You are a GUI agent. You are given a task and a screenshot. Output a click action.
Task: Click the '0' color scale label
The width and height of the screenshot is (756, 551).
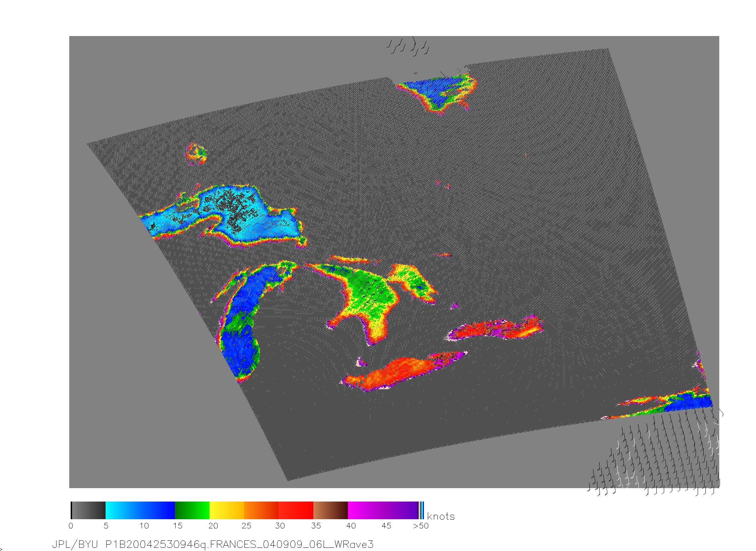pos(71,526)
